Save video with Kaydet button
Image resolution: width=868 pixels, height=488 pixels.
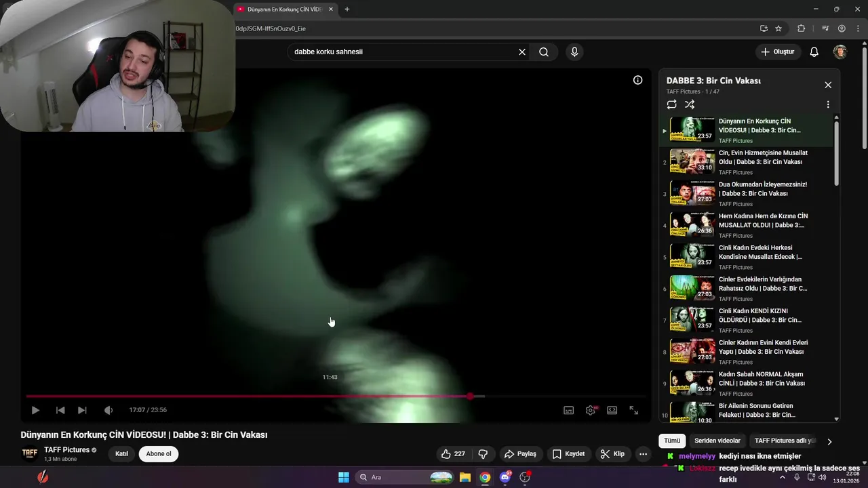coord(568,454)
